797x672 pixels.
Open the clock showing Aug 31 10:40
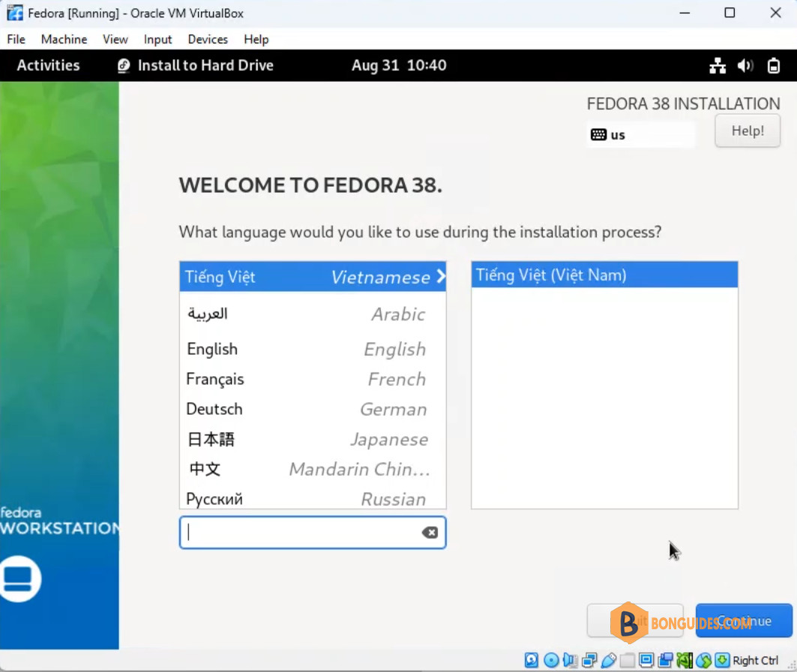tap(399, 65)
